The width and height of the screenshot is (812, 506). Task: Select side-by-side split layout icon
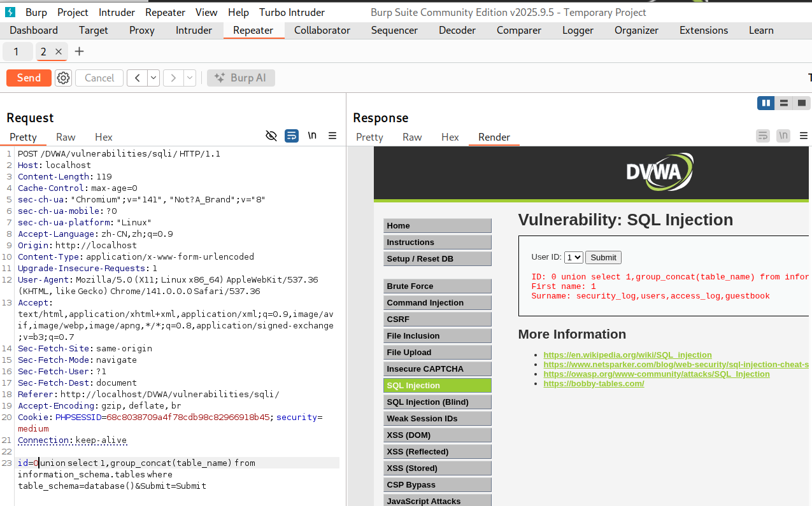[x=766, y=103]
